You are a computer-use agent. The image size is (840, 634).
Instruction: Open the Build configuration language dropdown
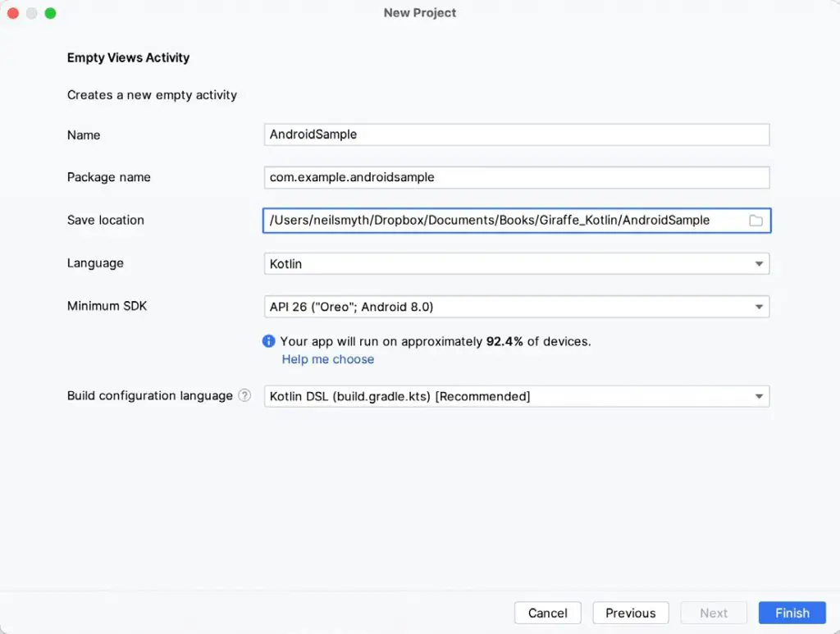pos(761,396)
